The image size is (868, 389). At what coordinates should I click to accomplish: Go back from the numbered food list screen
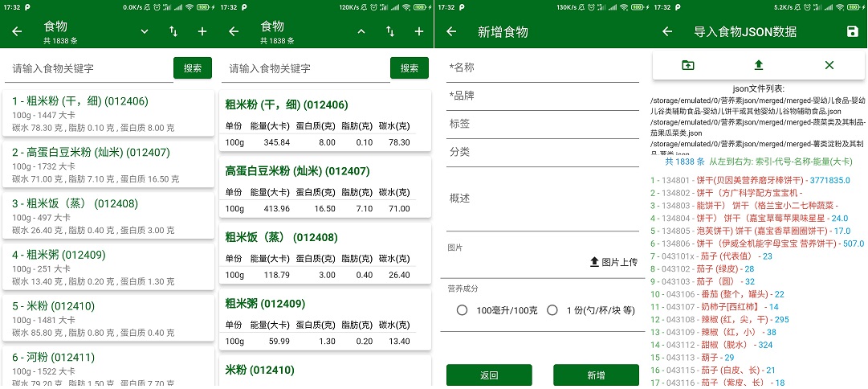(17, 31)
